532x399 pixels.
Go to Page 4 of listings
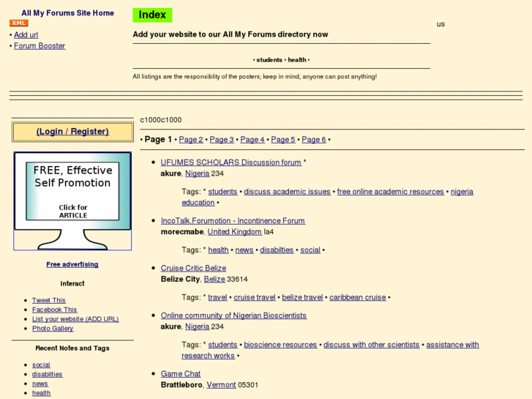[x=252, y=140]
